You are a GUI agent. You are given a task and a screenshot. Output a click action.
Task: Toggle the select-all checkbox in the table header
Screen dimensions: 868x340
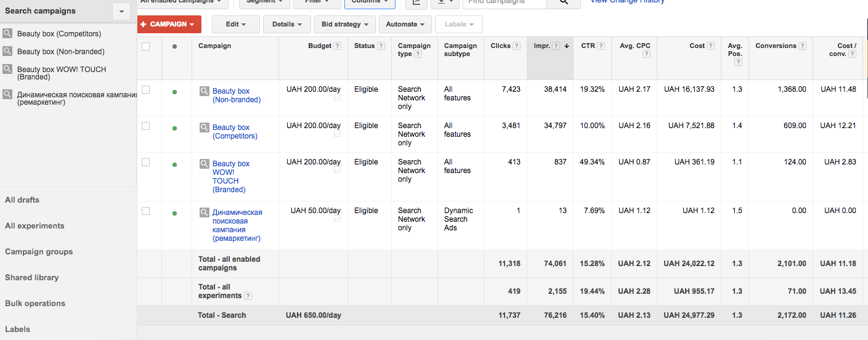point(146,46)
